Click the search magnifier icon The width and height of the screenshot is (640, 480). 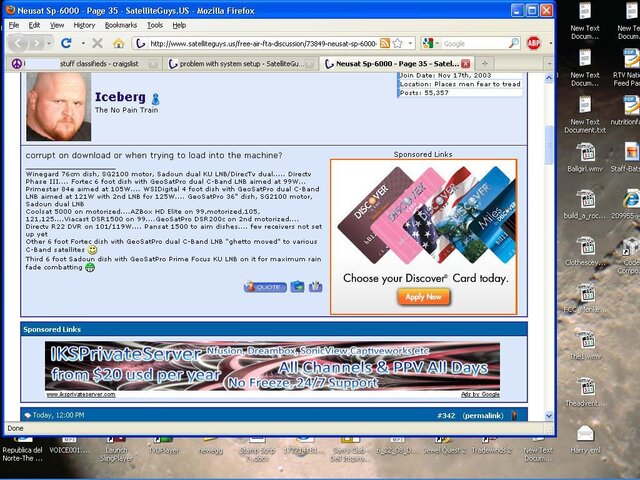[513, 43]
